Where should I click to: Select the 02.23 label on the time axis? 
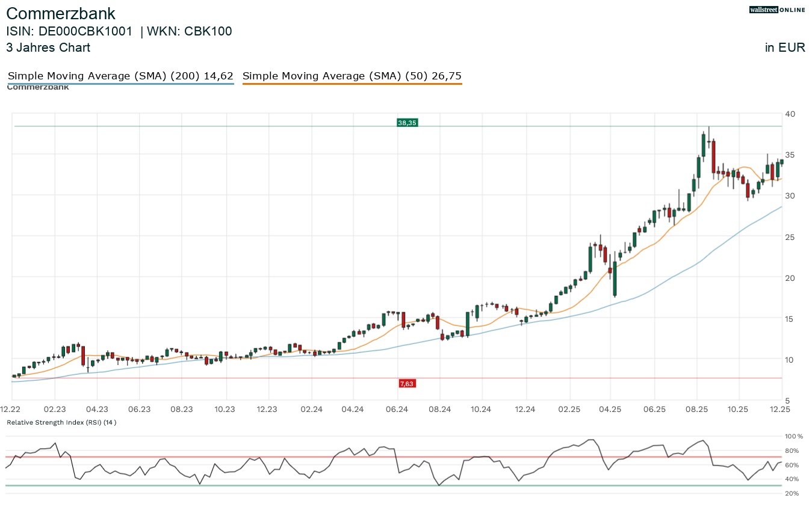coord(55,409)
